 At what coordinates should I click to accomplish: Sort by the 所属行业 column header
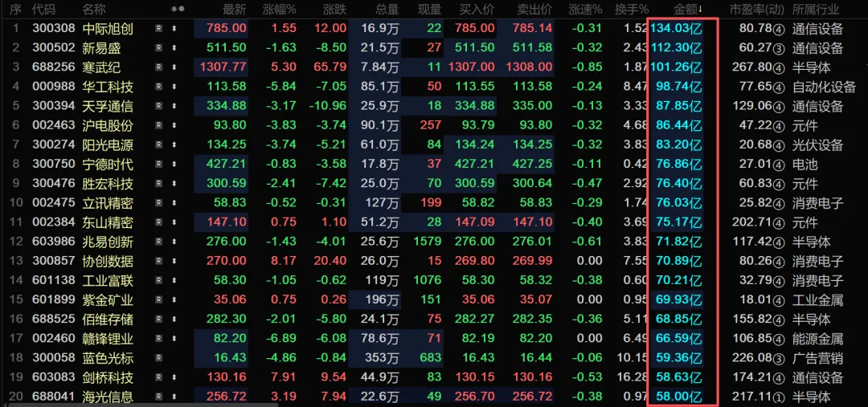click(816, 10)
